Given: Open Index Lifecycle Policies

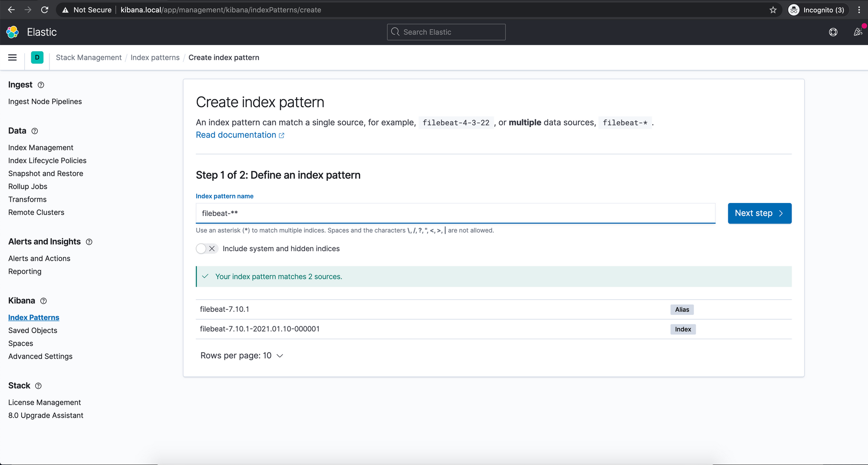Looking at the screenshot, I should pyautogui.click(x=47, y=160).
